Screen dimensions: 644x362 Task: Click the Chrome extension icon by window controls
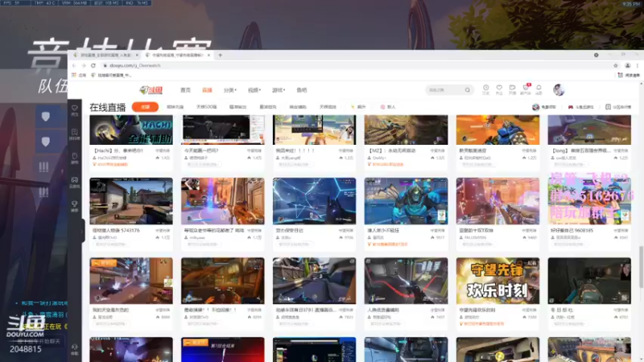click(x=596, y=55)
